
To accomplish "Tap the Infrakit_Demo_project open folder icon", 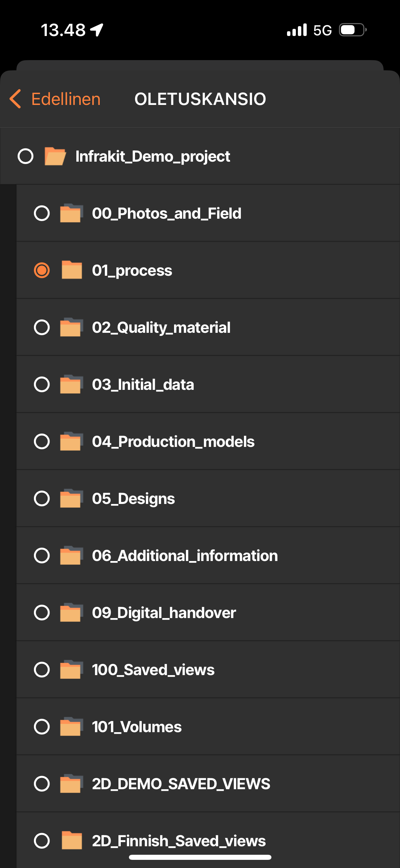I will [x=55, y=156].
